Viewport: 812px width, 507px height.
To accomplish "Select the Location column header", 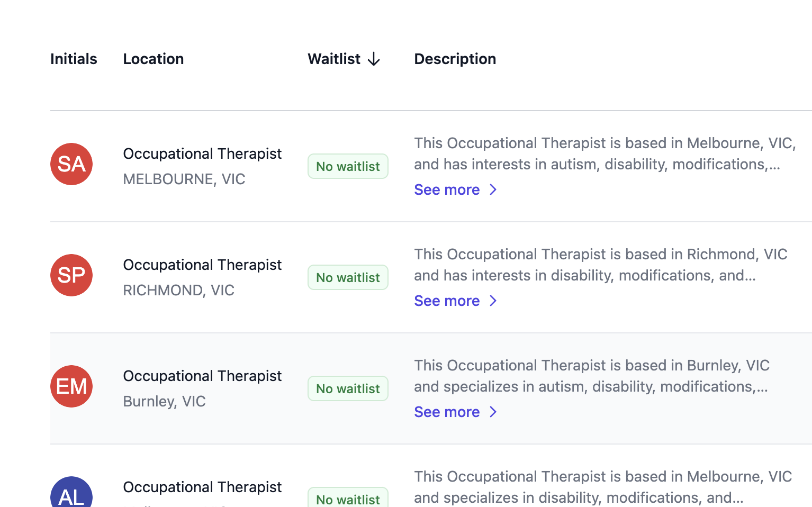I will (x=154, y=59).
